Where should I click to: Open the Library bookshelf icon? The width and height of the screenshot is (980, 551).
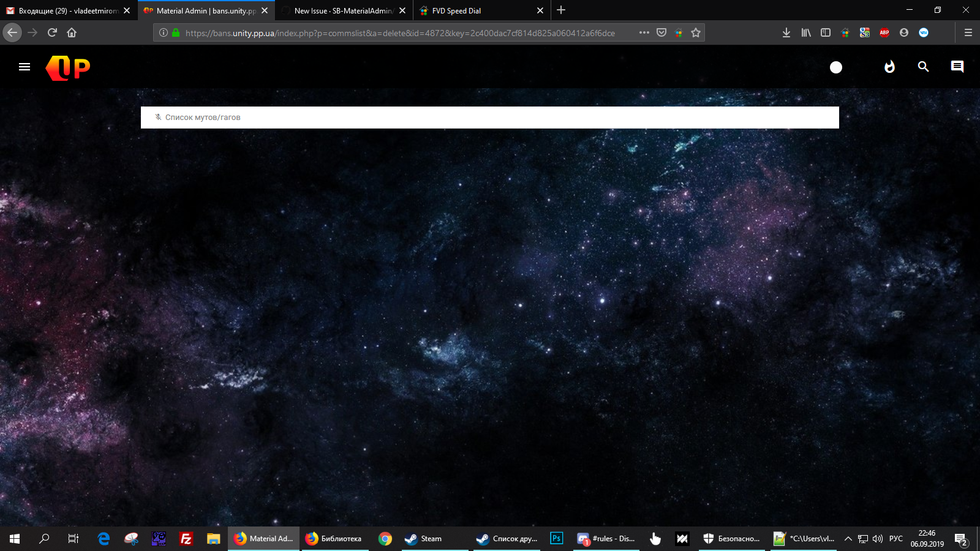(x=806, y=32)
